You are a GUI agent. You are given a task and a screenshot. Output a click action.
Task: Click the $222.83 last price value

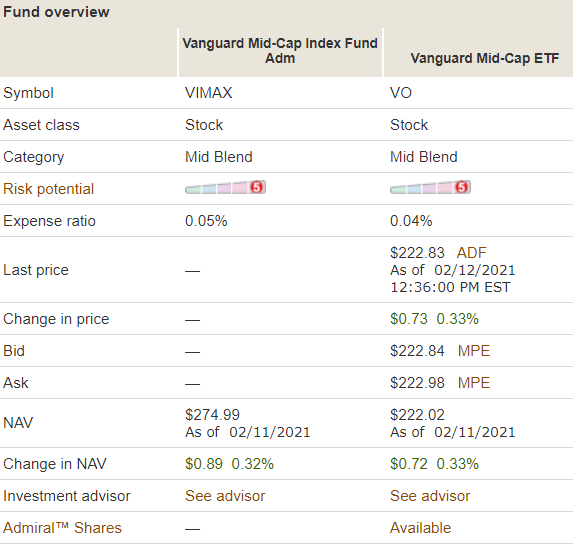click(x=417, y=253)
